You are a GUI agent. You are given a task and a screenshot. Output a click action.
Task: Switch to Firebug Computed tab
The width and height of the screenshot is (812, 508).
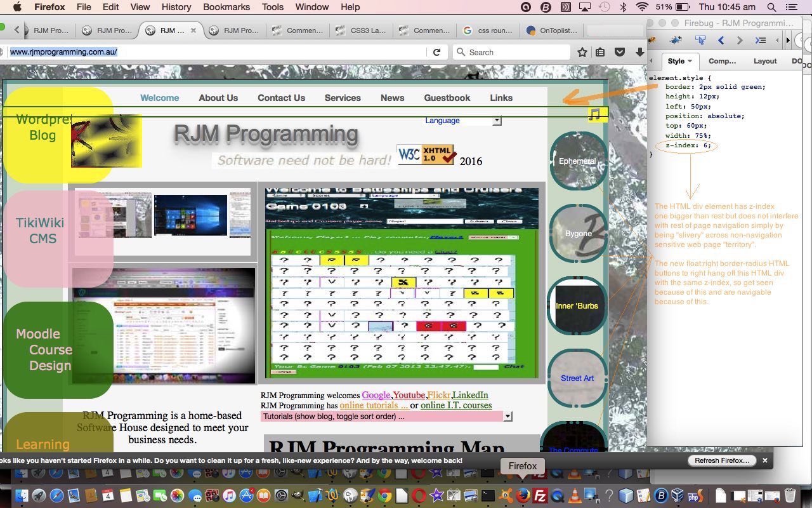(x=722, y=61)
